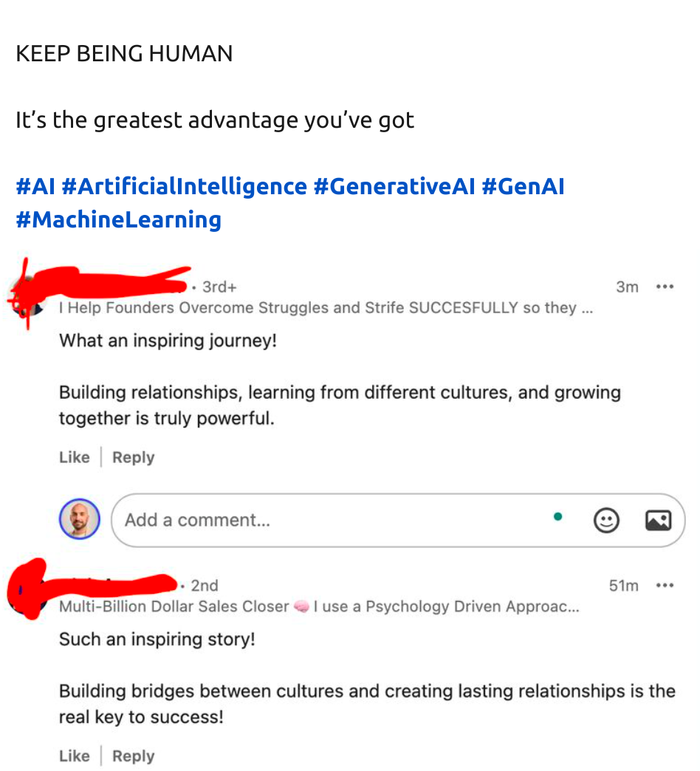Viewport: 700px width, 771px height.
Task: Click the add photo icon in comment box
Action: [x=658, y=521]
